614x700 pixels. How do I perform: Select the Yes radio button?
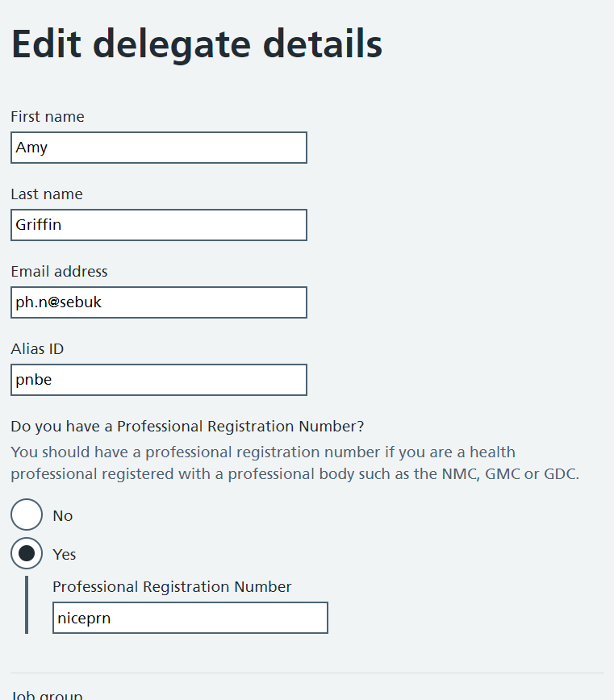click(x=27, y=554)
